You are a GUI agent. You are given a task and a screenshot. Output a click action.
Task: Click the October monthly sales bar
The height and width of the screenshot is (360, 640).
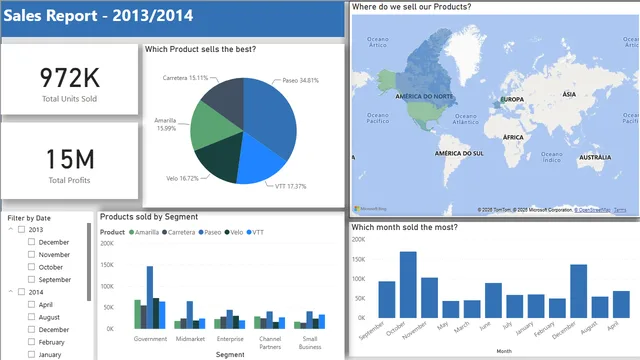[x=408, y=284]
